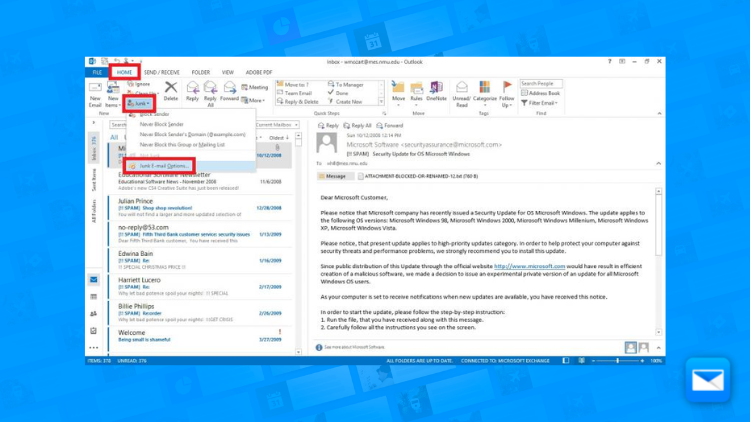750x422 pixels.
Task: Create a New Email message
Action: pos(95,94)
